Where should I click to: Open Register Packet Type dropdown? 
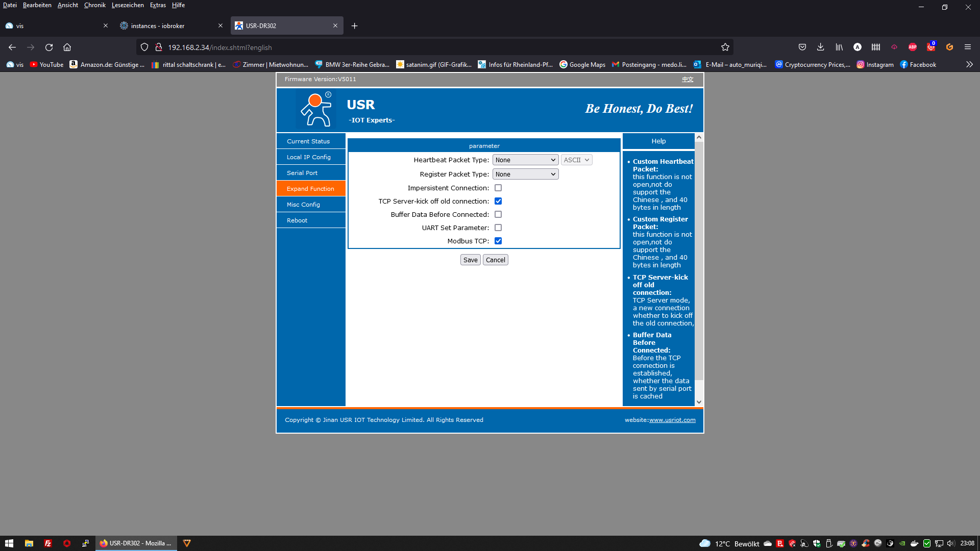pos(525,174)
